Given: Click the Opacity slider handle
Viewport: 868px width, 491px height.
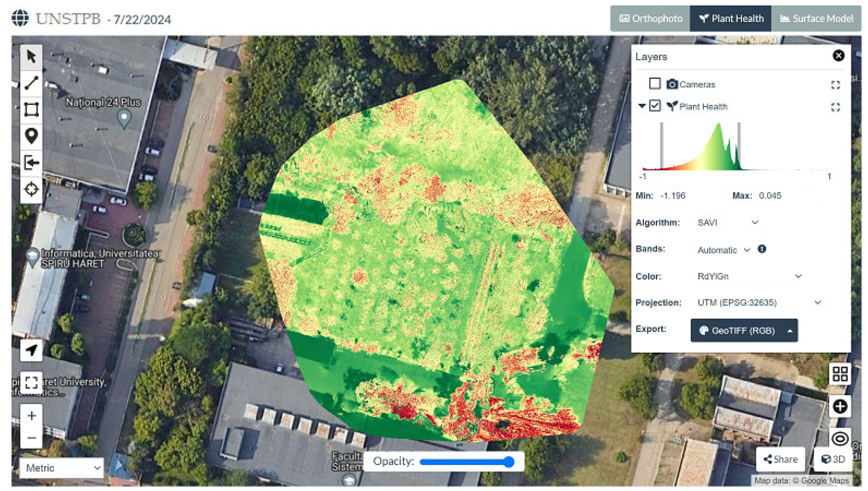Looking at the screenshot, I should click(509, 461).
